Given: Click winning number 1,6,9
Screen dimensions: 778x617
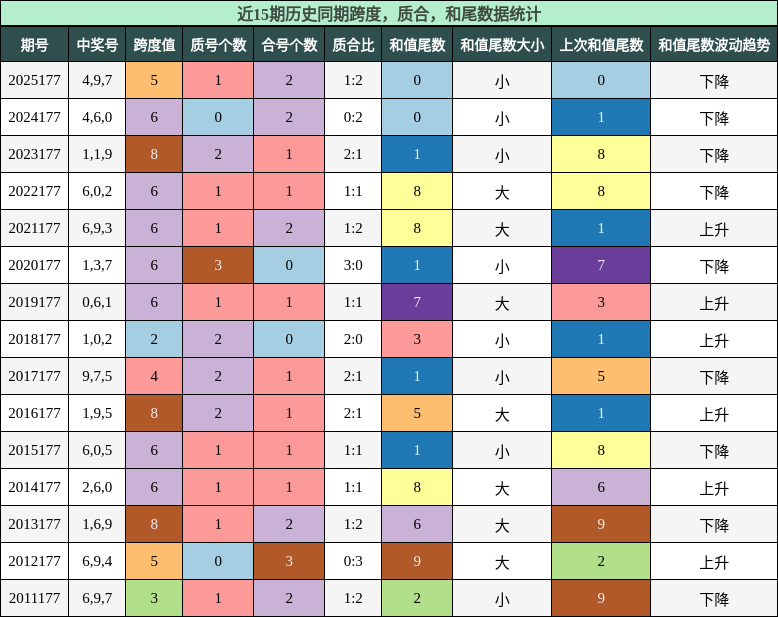Looking at the screenshot, I should click(97, 524).
